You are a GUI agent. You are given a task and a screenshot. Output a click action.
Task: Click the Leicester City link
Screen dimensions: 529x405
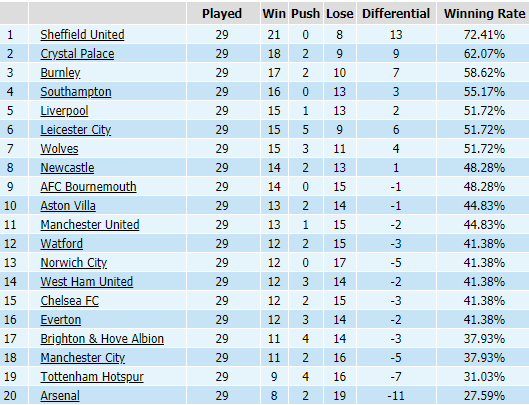coord(76,130)
